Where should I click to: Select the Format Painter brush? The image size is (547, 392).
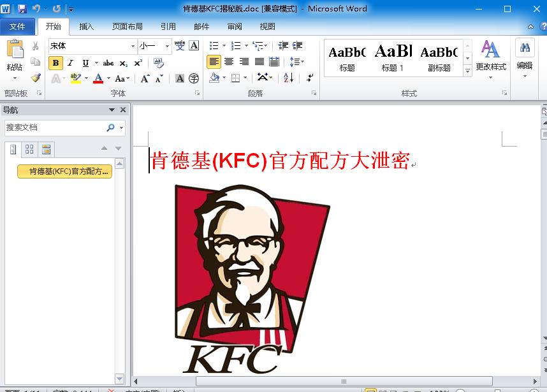[35, 77]
